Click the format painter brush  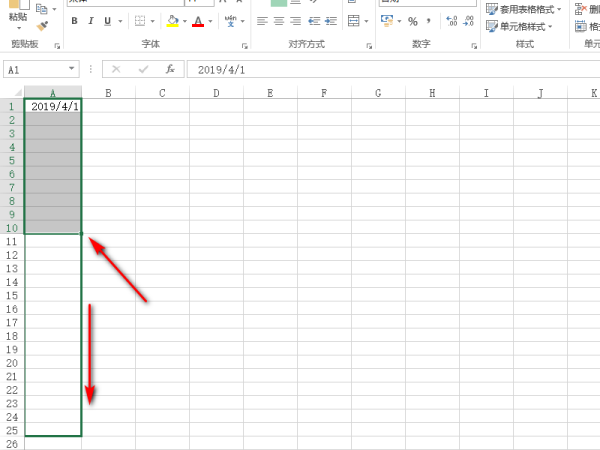point(42,26)
